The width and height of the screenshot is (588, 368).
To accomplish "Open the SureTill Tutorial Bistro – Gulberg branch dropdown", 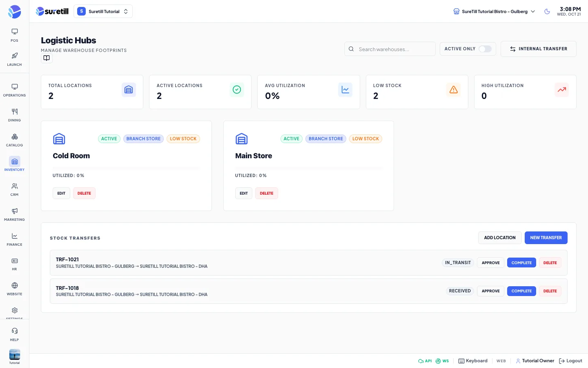I will [x=494, y=11].
